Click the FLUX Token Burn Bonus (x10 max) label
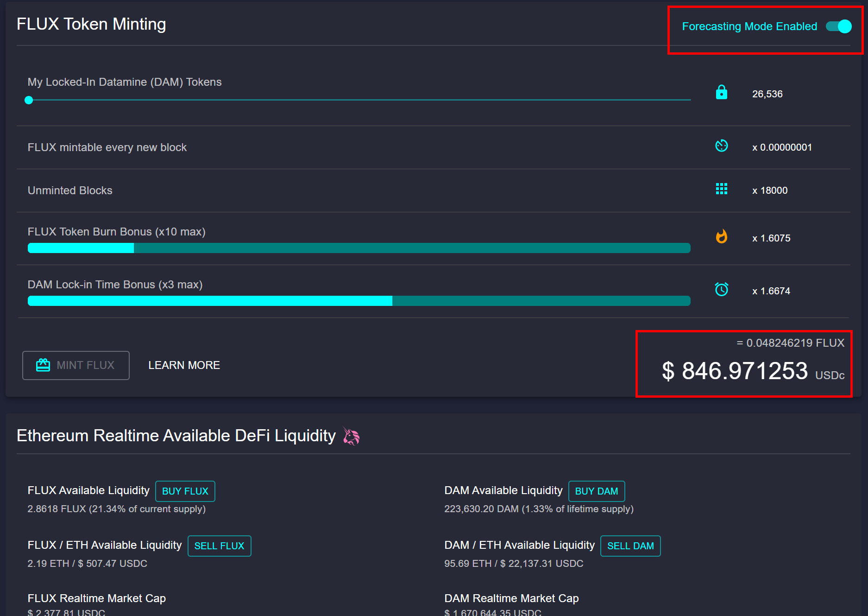This screenshot has width=868, height=616. pyautogui.click(x=116, y=232)
